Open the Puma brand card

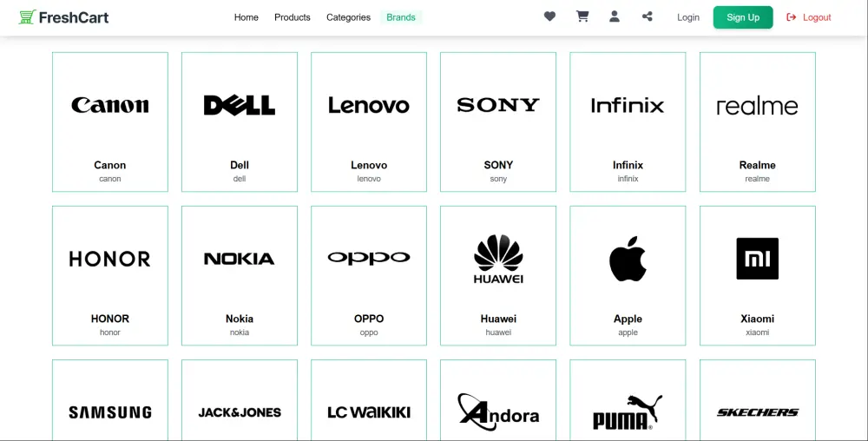(628, 400)
